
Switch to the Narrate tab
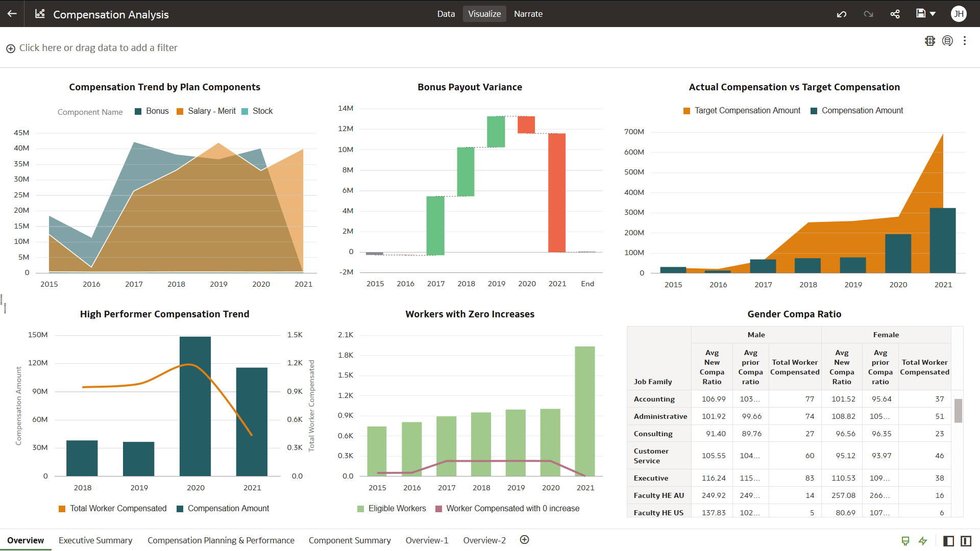click(x=528, y=14)
